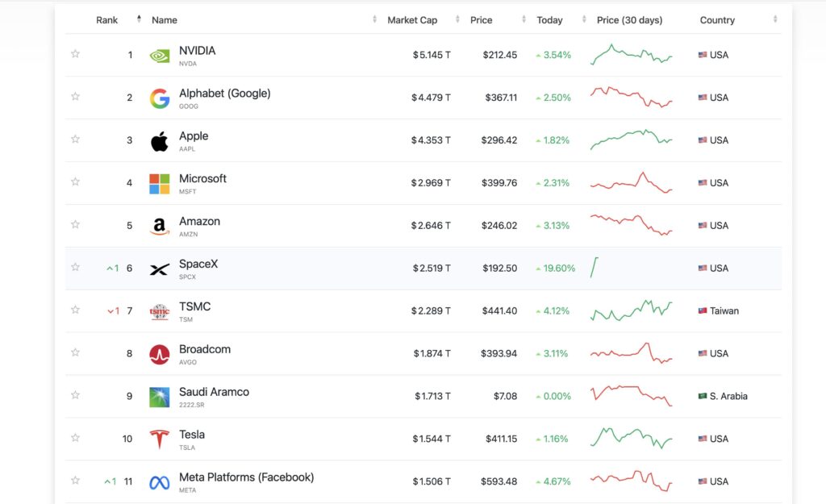Viewport: 826px width, 504px height.
Task: Sort by Today column arrows
Action: click(584, 19)
